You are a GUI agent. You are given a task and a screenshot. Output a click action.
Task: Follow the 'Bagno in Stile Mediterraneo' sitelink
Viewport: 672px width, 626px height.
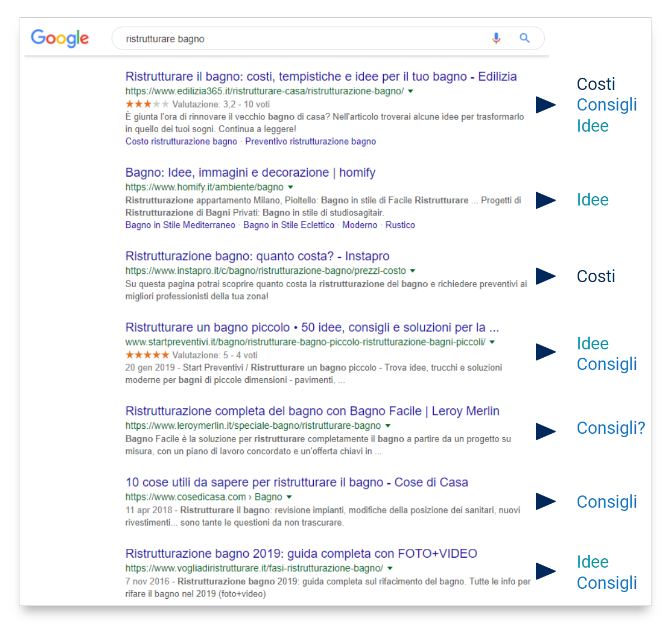click(x=180, y=225)
